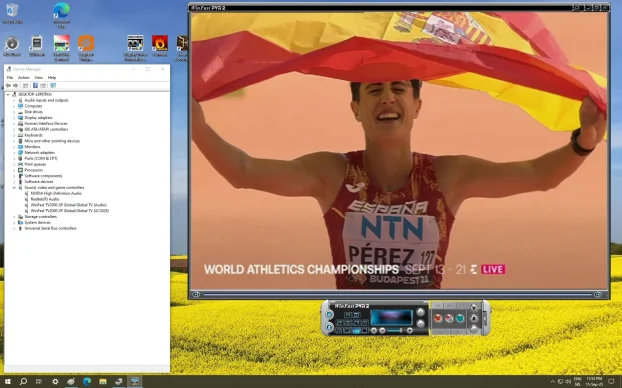Open Settings gear from the taskbar
Screen dimensions: 622x388
[x=55, y=382]
